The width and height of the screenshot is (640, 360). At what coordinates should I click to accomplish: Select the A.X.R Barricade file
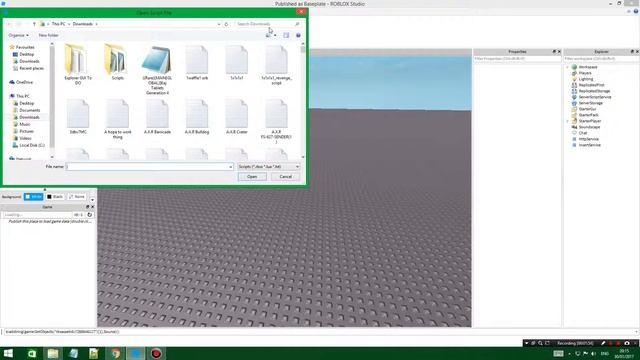(x=157, y=117)
